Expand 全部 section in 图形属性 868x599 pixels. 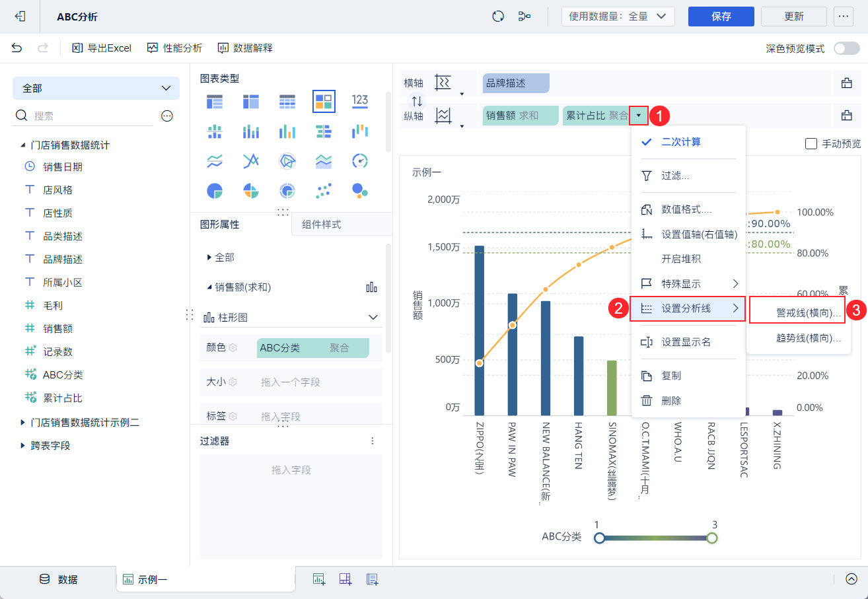click(210, 257)
